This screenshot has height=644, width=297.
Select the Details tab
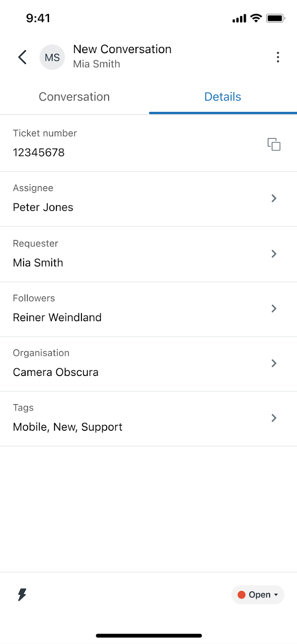tap(223, 97)
